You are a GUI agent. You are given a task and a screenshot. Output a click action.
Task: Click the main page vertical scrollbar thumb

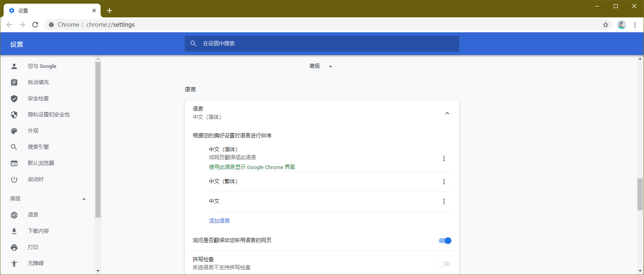pyautogui.click(x=640, y=194)
